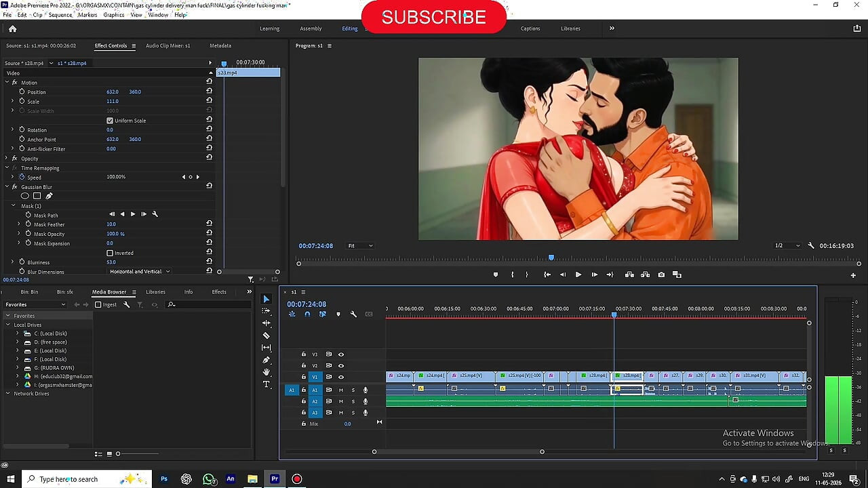Pick the free draw bezier mask pen
Screen dimensions: 868x488
(x=49, y=196)
